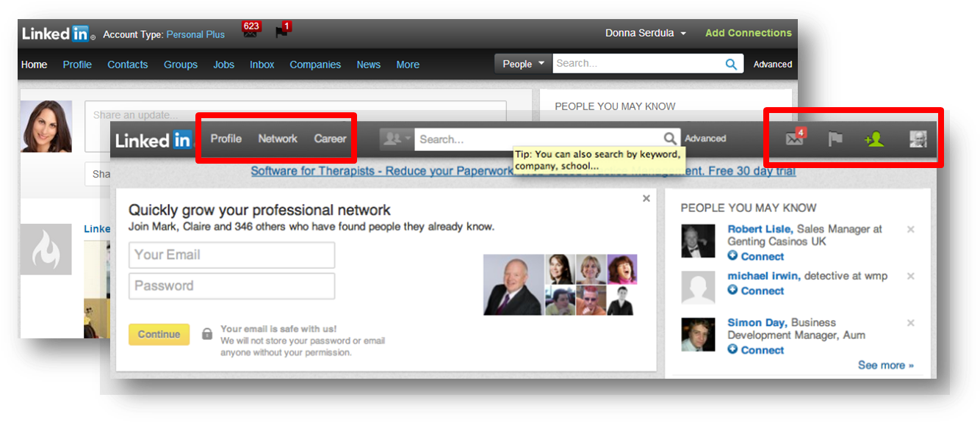Open the people-icon search filter dropdown
Viewport: 980px width, 422px height.
pyautogui.click(x=397, y=139)
